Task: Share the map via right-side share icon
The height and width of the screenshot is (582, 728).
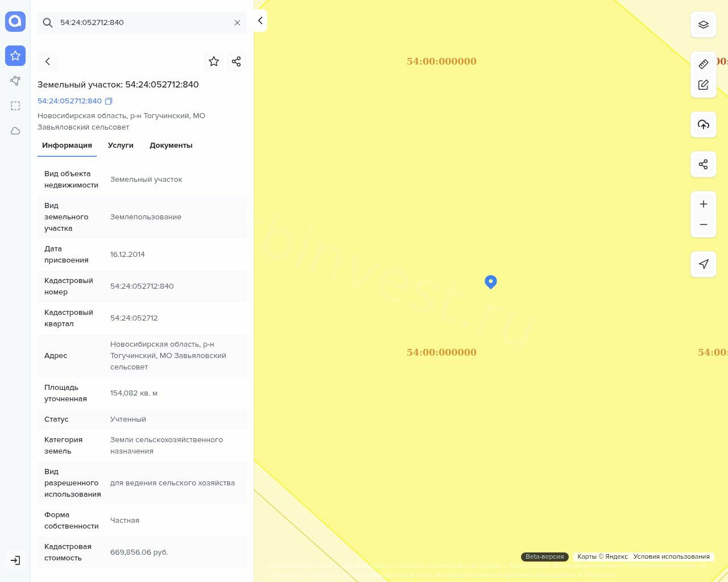Action: click(703, 164)
